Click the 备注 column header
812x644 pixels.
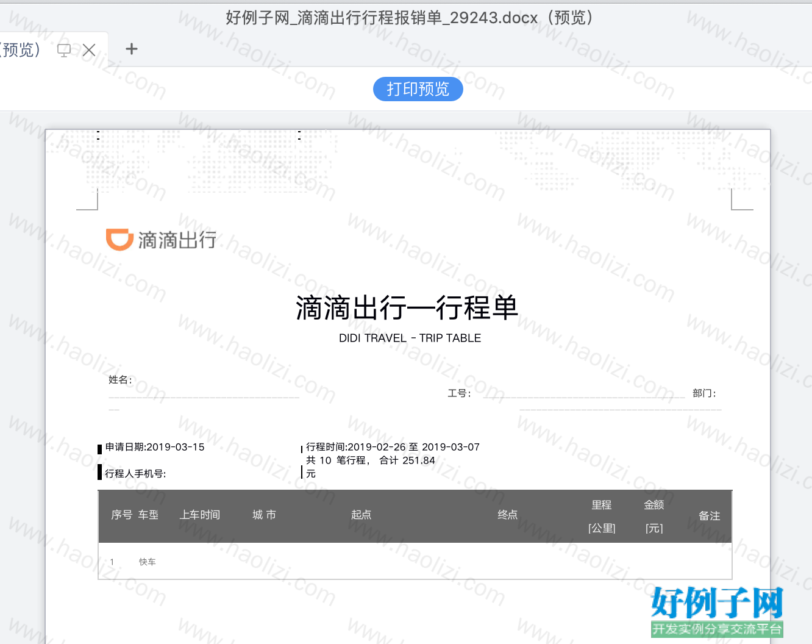point(710,516)
